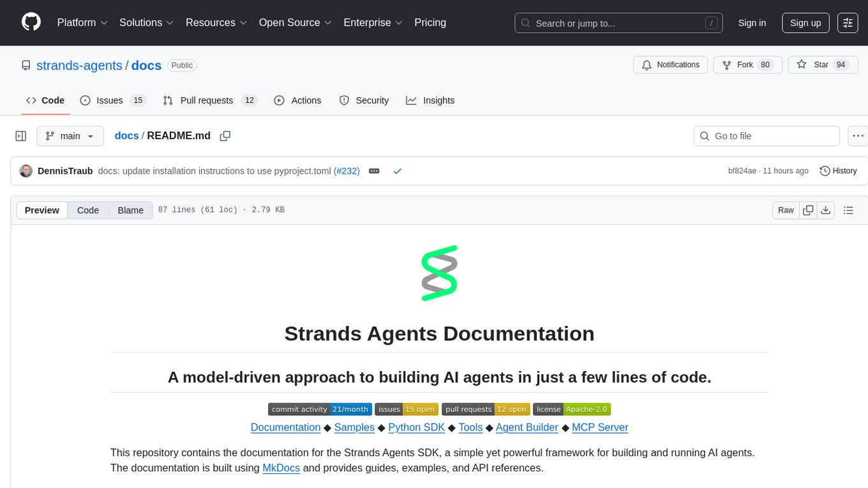Click the Go to file search box
Image resolution: width=868 pixels, height=488 pixels.
coord(767,136)
